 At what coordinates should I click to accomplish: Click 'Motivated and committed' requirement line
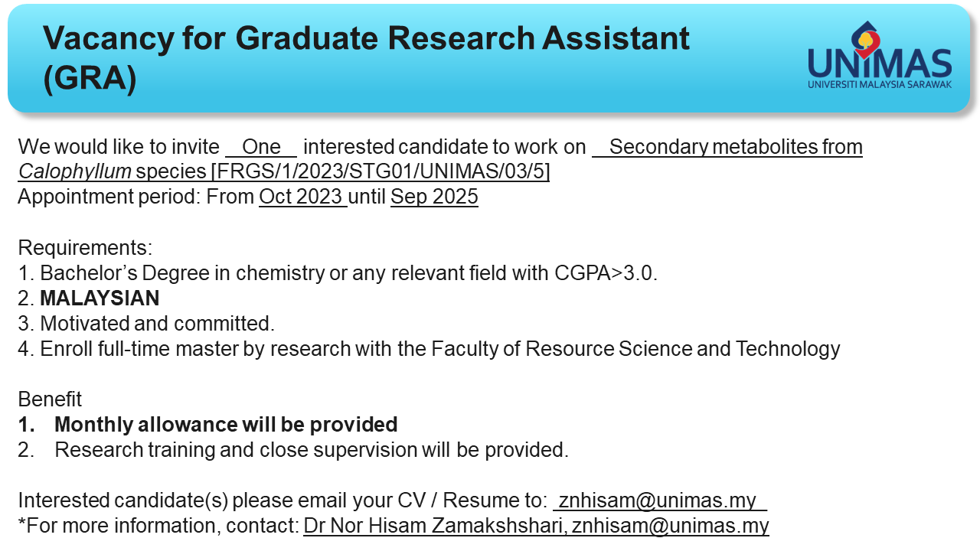tap(146, 324)
